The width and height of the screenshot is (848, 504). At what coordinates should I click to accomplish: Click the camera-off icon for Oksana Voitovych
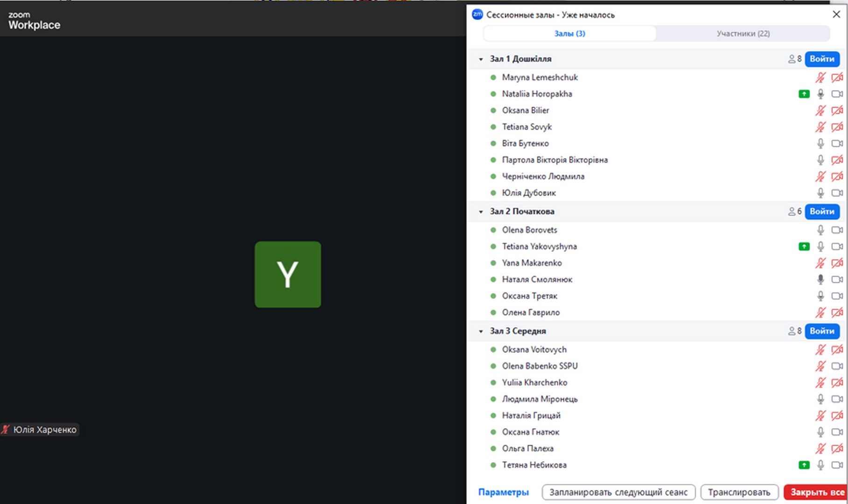coord(837,350)
